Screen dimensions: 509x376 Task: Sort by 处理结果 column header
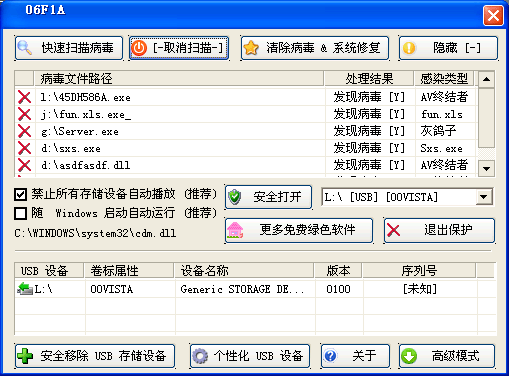[x=369, y=79]
